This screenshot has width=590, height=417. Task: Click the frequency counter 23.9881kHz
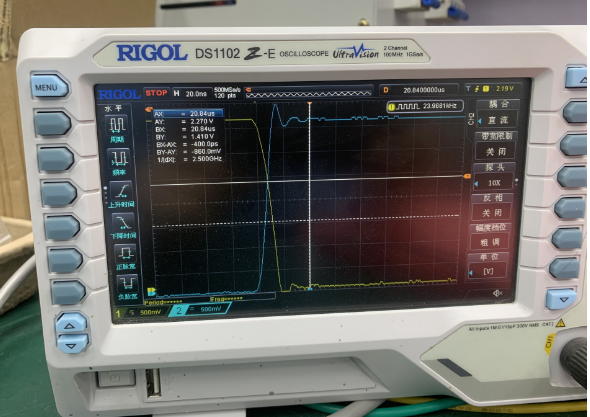[x=425, y=107]
